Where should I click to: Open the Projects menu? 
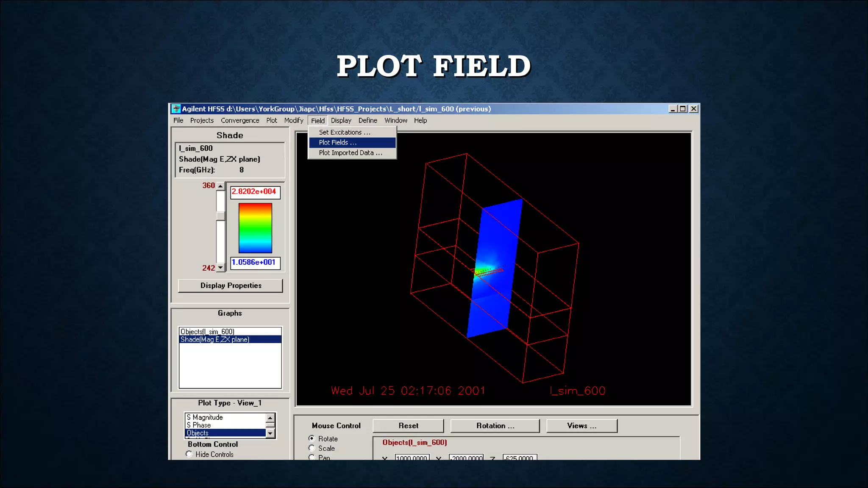tap(202, 120)
